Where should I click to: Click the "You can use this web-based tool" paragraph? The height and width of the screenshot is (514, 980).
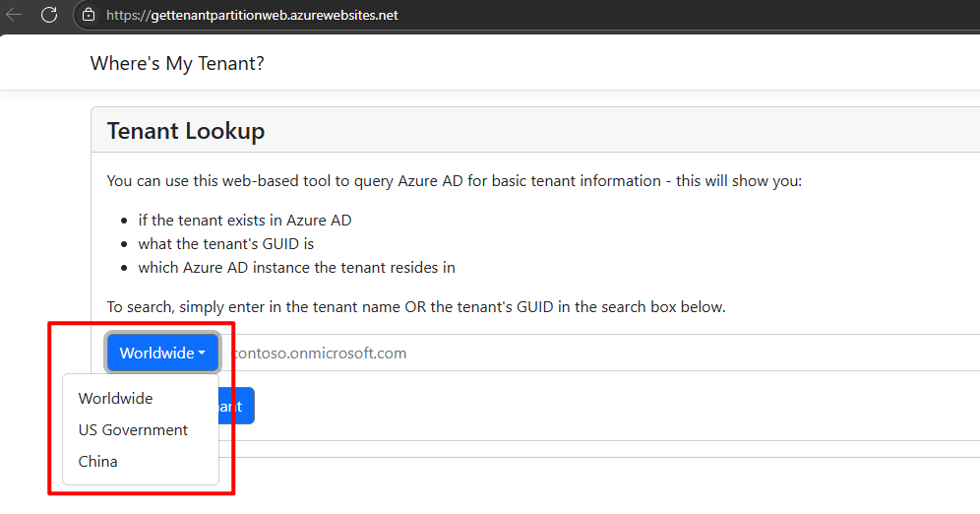454,181
